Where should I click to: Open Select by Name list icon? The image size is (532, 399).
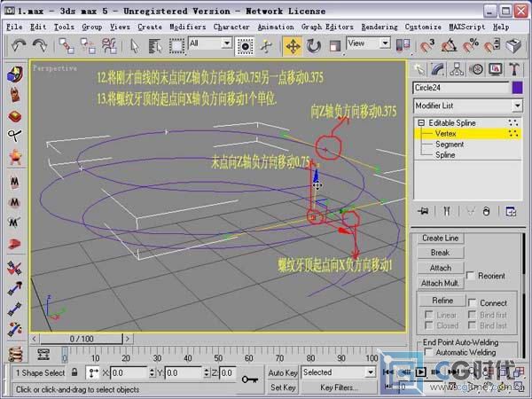click(x=155, y=46)
